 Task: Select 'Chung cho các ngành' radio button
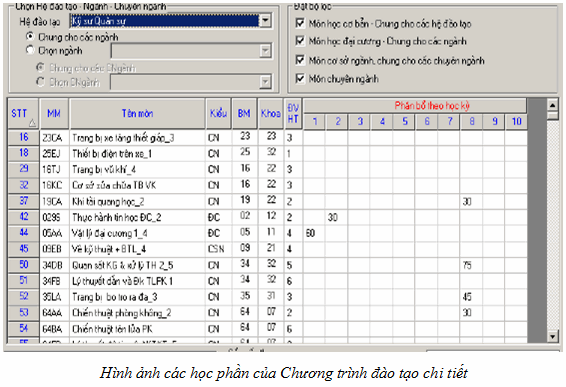[x=30, y=37]
